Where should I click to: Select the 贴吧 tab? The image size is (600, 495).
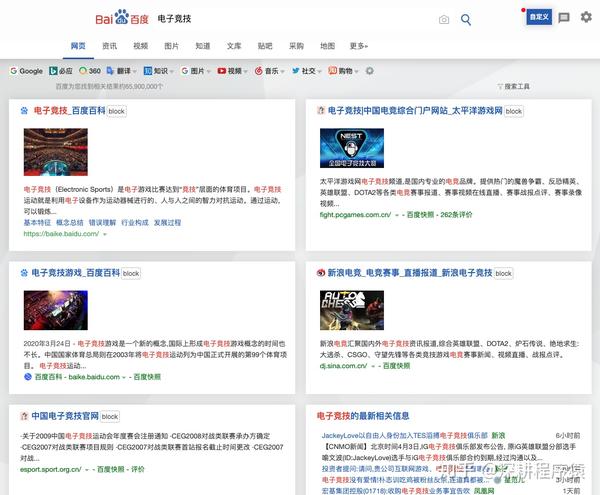pos(265,46)
